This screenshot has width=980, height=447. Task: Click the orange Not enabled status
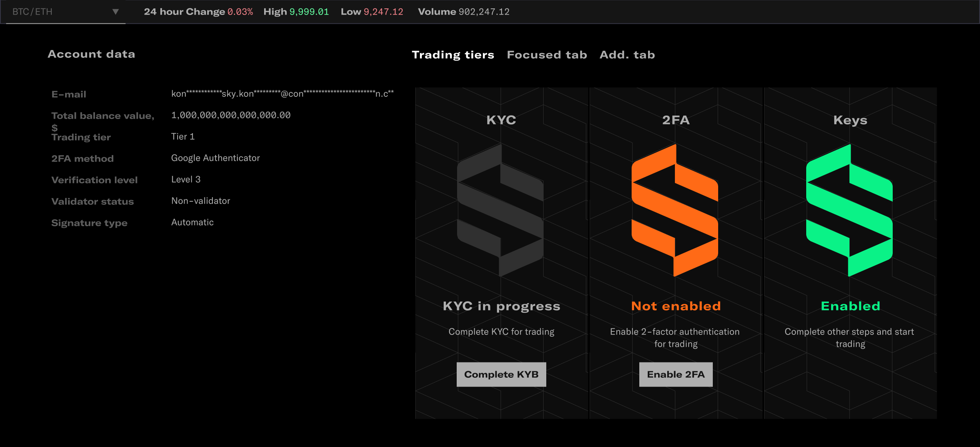[x=676, y=306]
